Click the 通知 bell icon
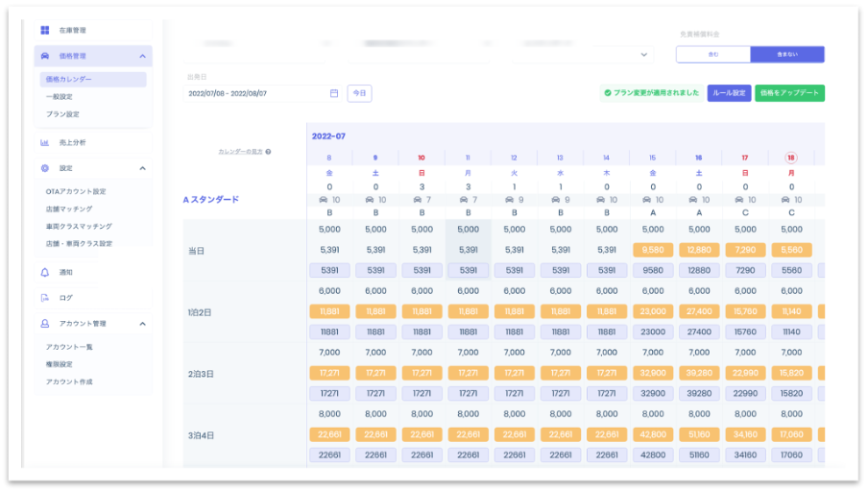 click(45, 272)
